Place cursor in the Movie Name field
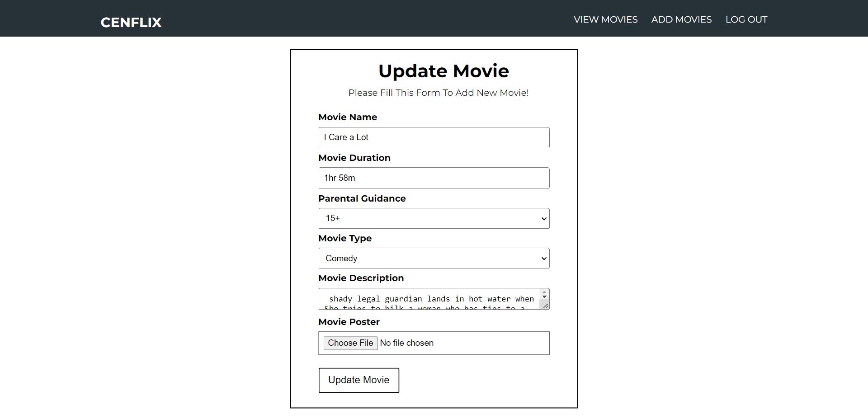Image resolution: width=868 pixels, height=419 pixels. click(434, 137)
